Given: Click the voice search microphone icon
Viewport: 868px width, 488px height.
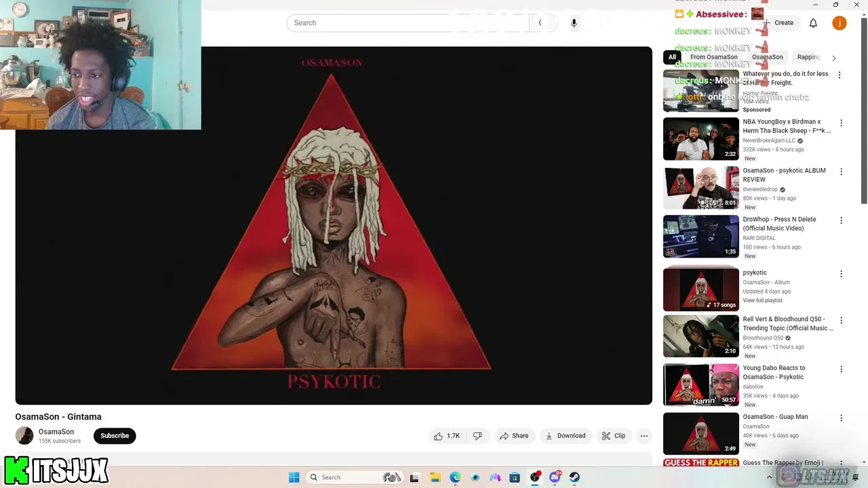Looking at the screenshot, I should point(574,23).
